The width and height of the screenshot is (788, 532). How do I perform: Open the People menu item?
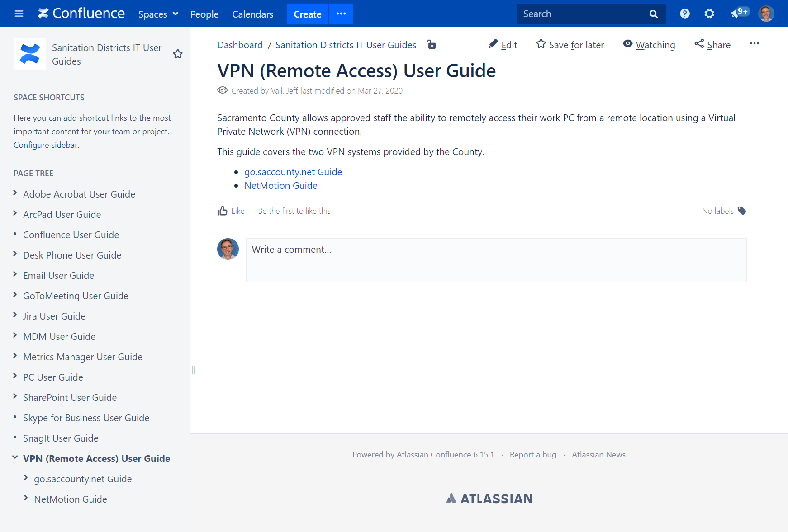[204, 14]
